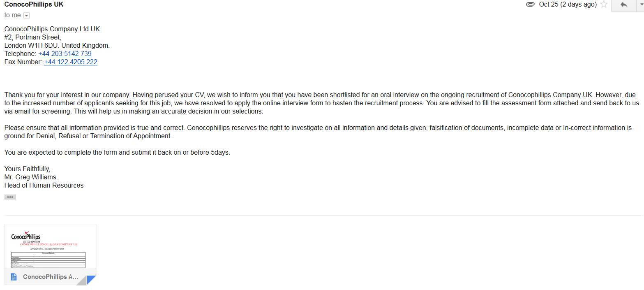
Task: Click the ConocoPhillips logo in the attachment preview
Action: coord(25,236)
